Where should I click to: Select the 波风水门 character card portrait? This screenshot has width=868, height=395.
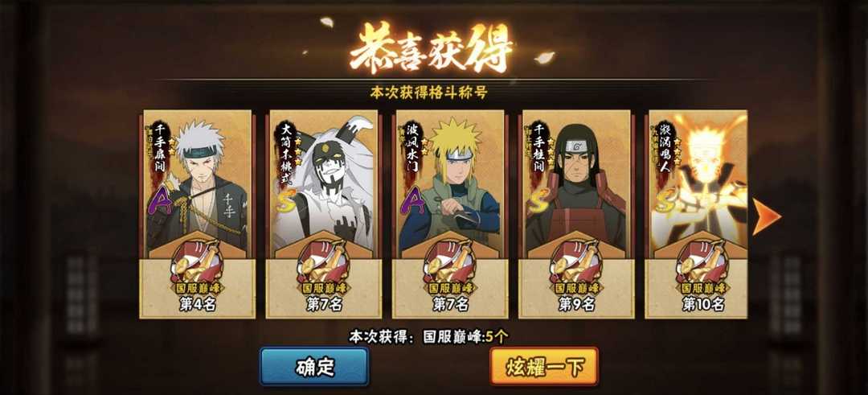click(450, 180)
